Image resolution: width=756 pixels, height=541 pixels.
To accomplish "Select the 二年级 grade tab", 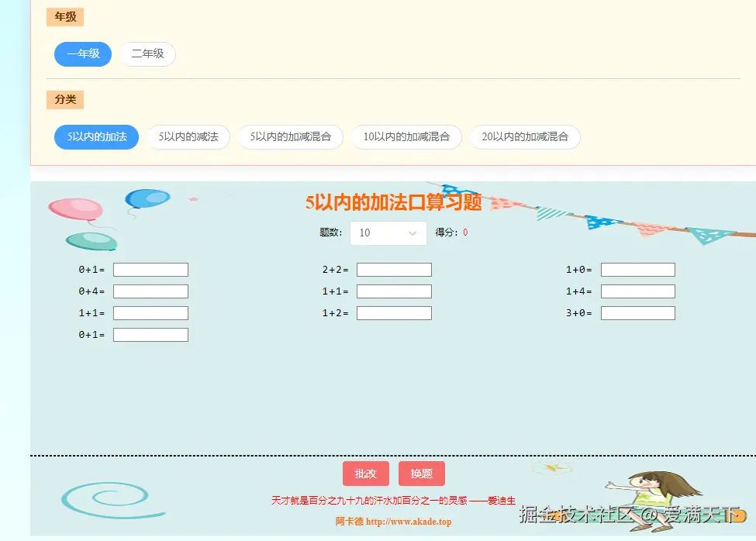I will tap(147, 54).
